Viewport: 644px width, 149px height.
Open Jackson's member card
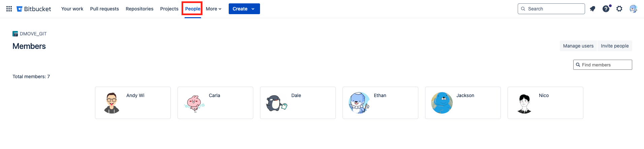(x=463, y=103)
